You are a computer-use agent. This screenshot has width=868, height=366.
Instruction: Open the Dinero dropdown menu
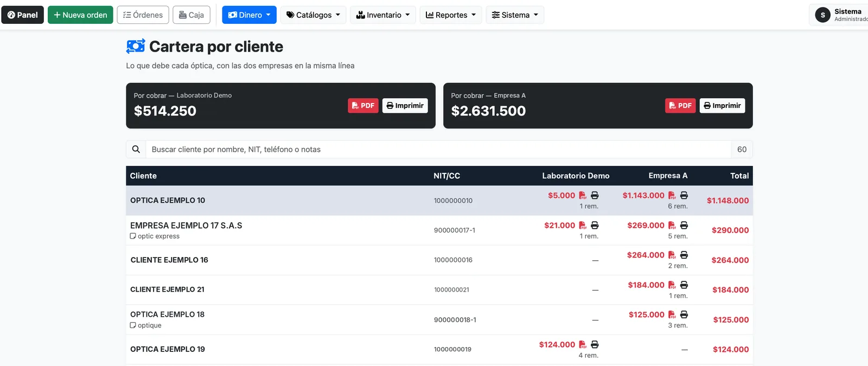tap(249, 15)
